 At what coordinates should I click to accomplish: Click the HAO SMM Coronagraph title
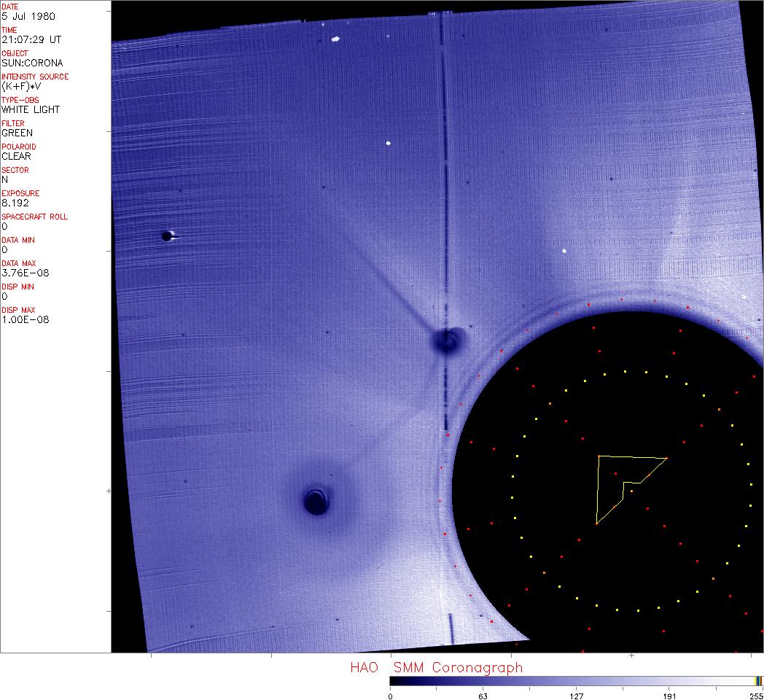point(436,668)
